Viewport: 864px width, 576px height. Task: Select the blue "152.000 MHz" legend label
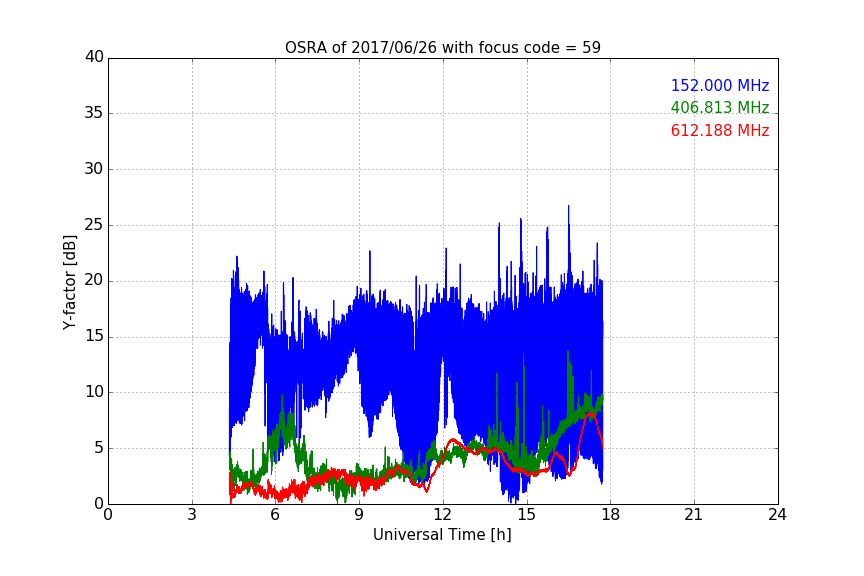(720, 85)
